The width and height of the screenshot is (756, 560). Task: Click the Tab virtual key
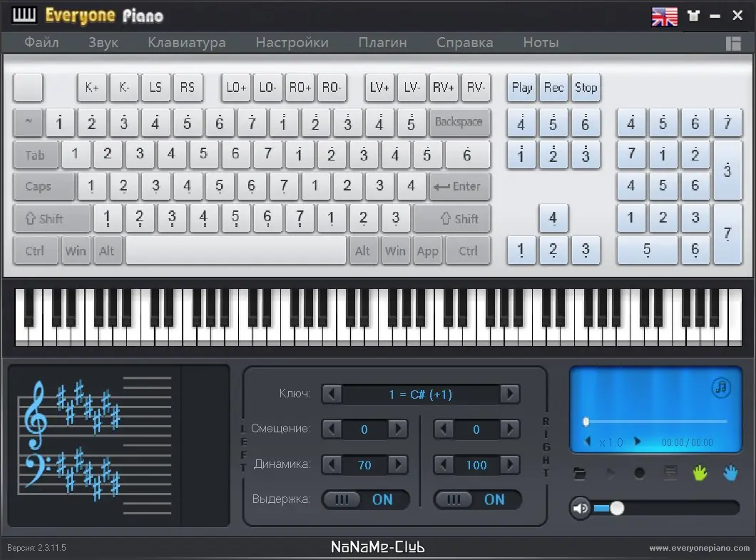coord(36,155)
